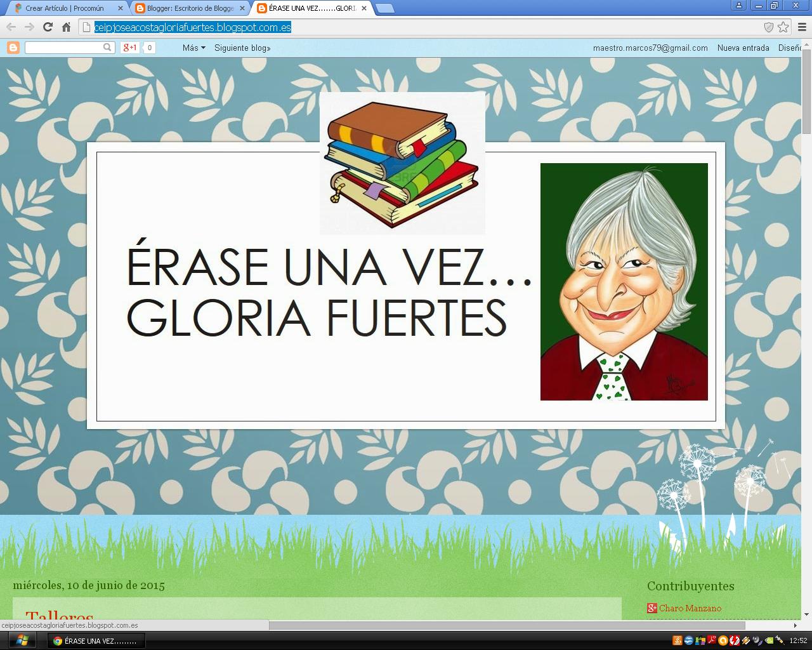Click the g+1 share icon
Viewport: 812px width, 650px height.
pyautogui.click(x=129, y=47)
